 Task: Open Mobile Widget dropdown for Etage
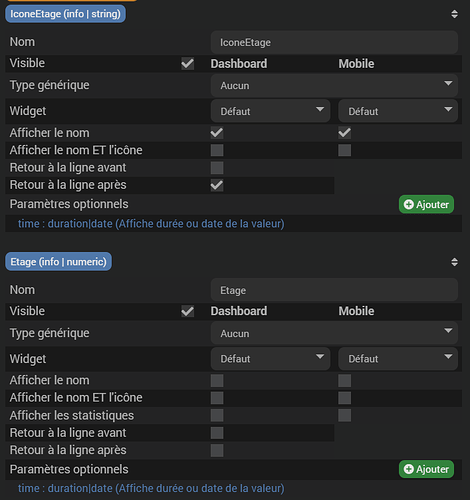click(398, 359)
